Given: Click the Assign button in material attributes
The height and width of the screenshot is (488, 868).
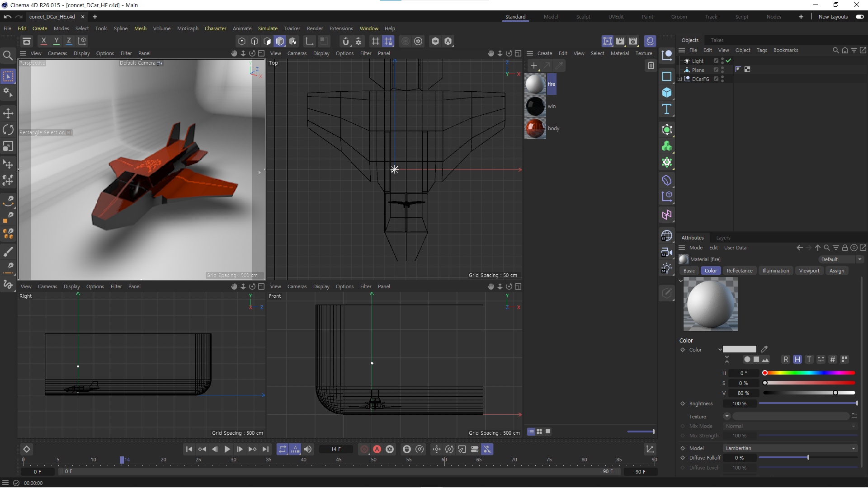Looking at the screenshot, I should [836, 271].
